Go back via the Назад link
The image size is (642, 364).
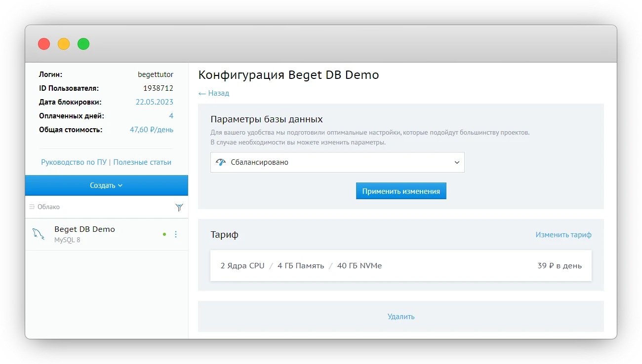pyautogui.click(x=214, y=93)
